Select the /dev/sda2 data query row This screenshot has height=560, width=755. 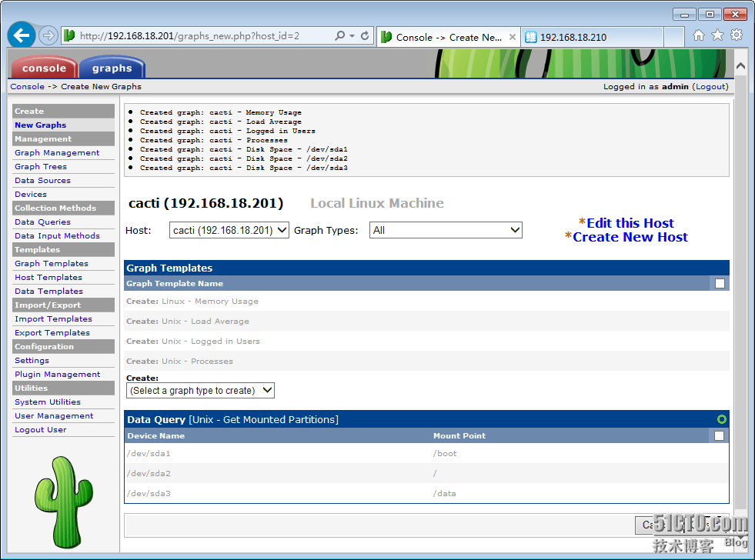click(x=426, y=473)
